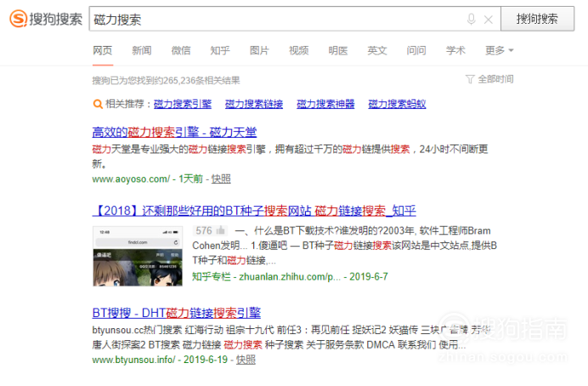The height and width of the screenshot is (386, 588).
Task: Click the 搜狗搜索 search button
Action: coord(537,19)
